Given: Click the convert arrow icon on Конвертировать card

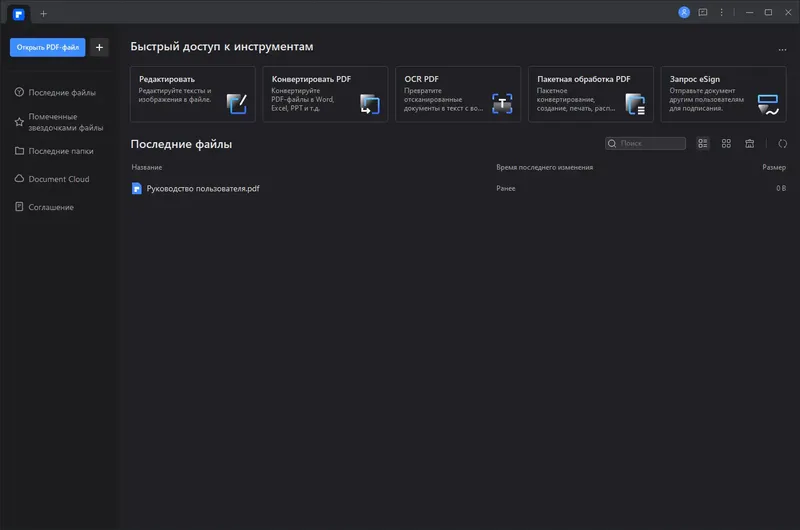Looking at the screenshot, I should coord(369,104).
